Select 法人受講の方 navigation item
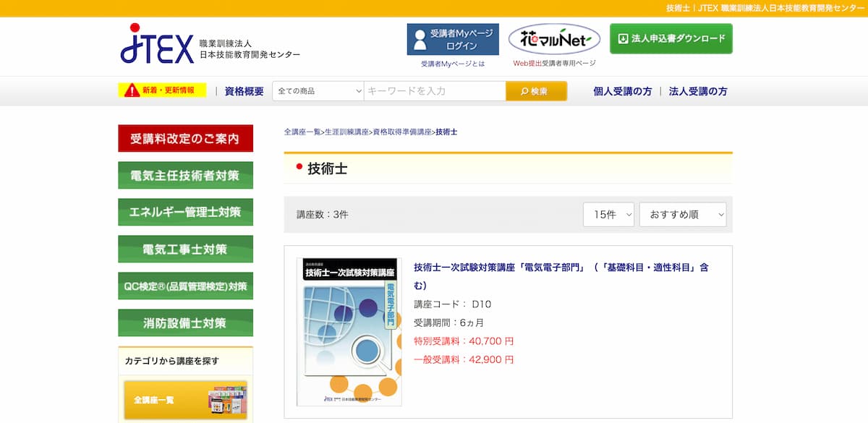Image resolution: width=868 pixels, height=423 pixels. tap(699, 91)
